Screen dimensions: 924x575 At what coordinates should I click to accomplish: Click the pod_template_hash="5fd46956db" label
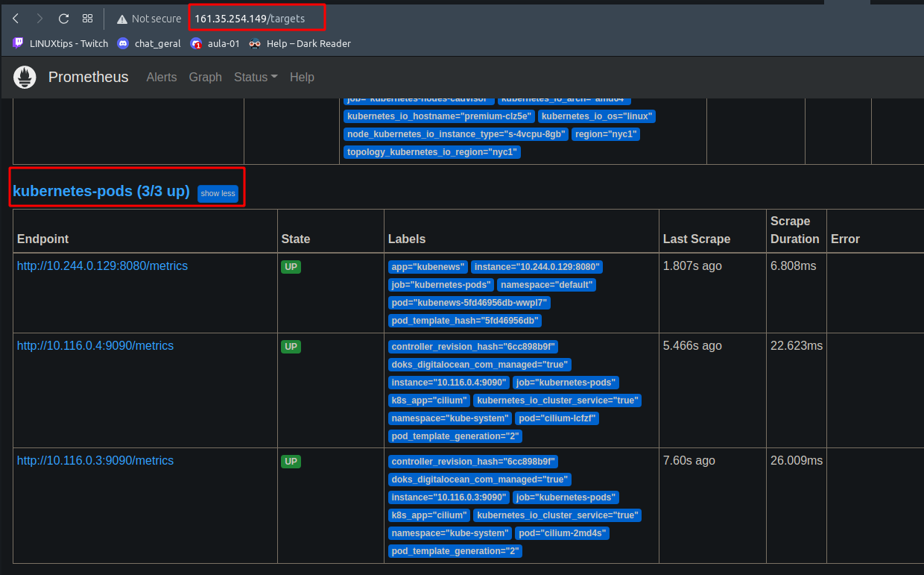coord(465,321)
